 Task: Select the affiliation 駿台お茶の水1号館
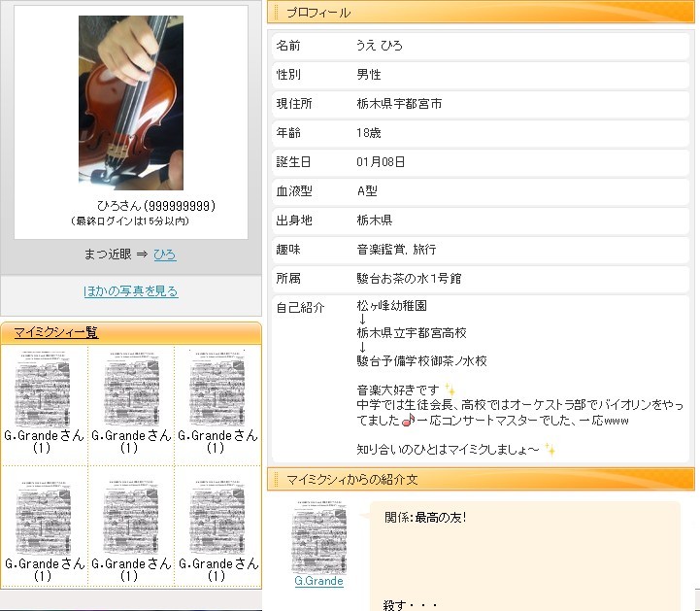point(409,278)
